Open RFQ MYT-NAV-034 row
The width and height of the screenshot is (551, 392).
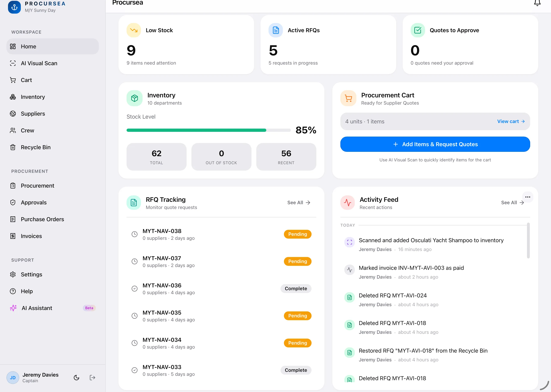[221, 343]
